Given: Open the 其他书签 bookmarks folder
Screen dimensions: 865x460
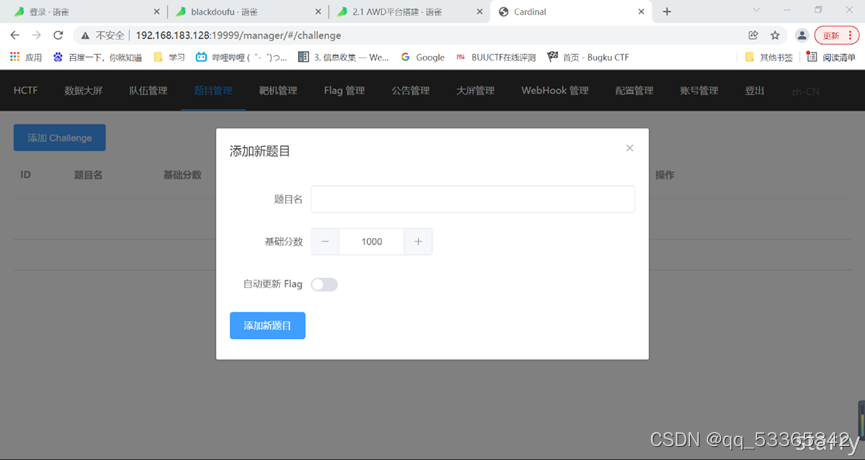Looking at the screenshot, I should coord(768,57).
